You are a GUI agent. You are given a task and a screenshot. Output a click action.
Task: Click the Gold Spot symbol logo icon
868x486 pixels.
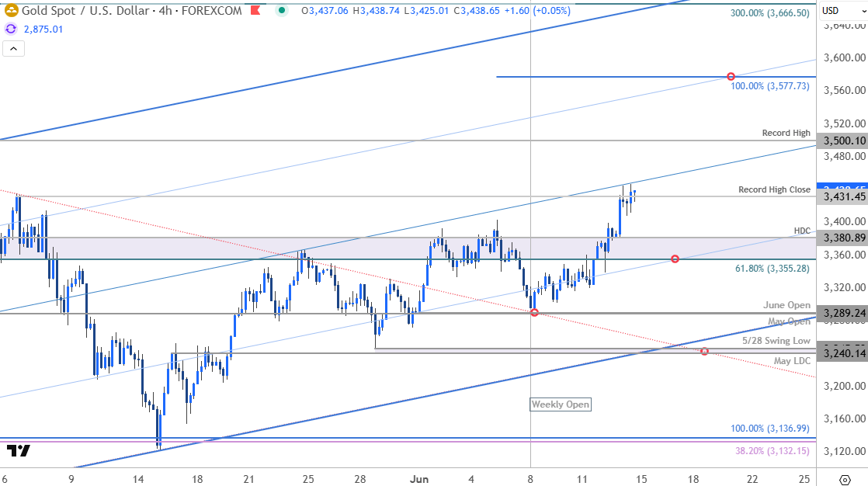tap(11, 11)
